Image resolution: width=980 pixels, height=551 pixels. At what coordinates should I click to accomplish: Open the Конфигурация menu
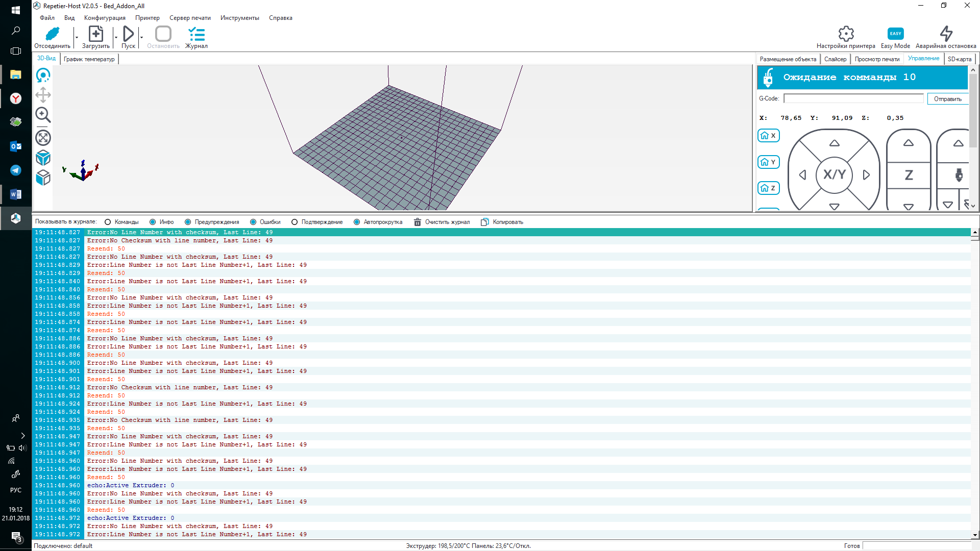click(x=105, y=18)
